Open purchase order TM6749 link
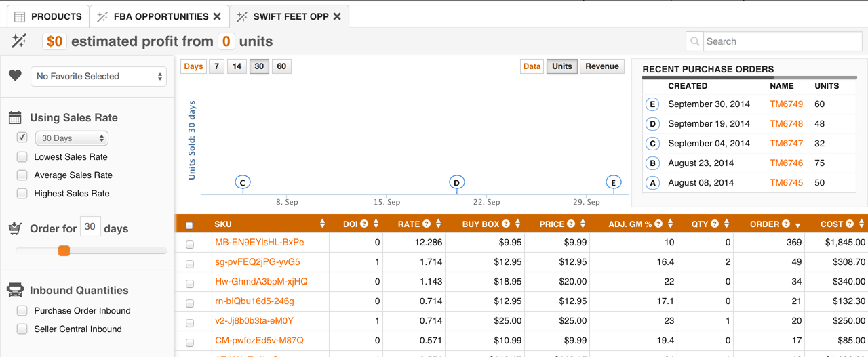Screen dimensions: 868x357 786,104
